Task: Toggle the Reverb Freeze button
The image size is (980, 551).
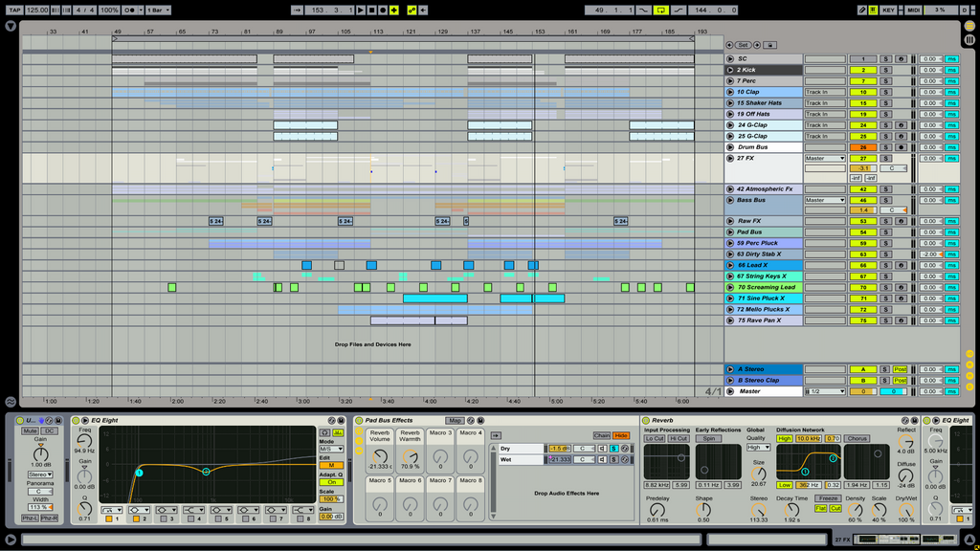Action: pyautogui.click(x=828, y=498)
